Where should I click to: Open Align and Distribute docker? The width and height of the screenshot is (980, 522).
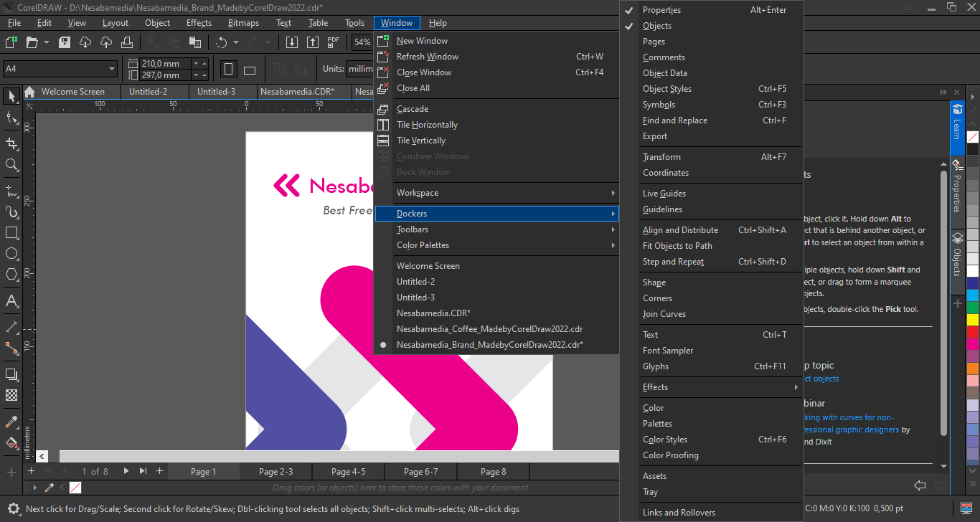(680, 230)
